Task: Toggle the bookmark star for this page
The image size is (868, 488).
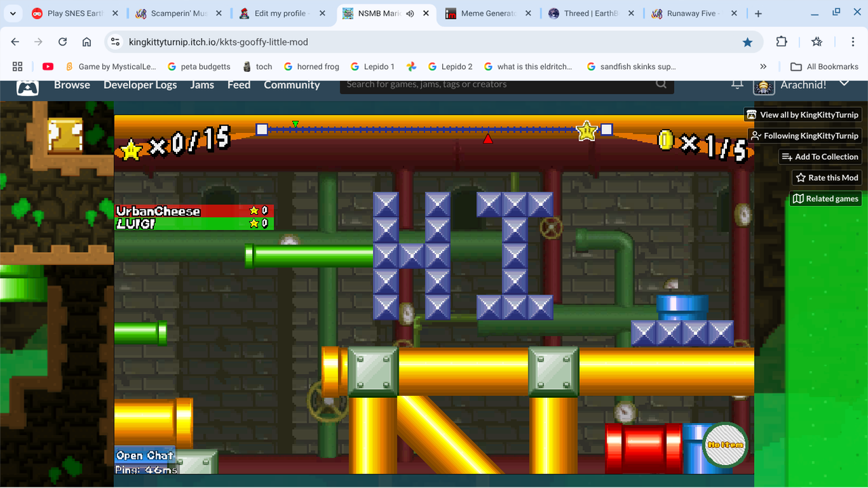Action: coord(747,42)
